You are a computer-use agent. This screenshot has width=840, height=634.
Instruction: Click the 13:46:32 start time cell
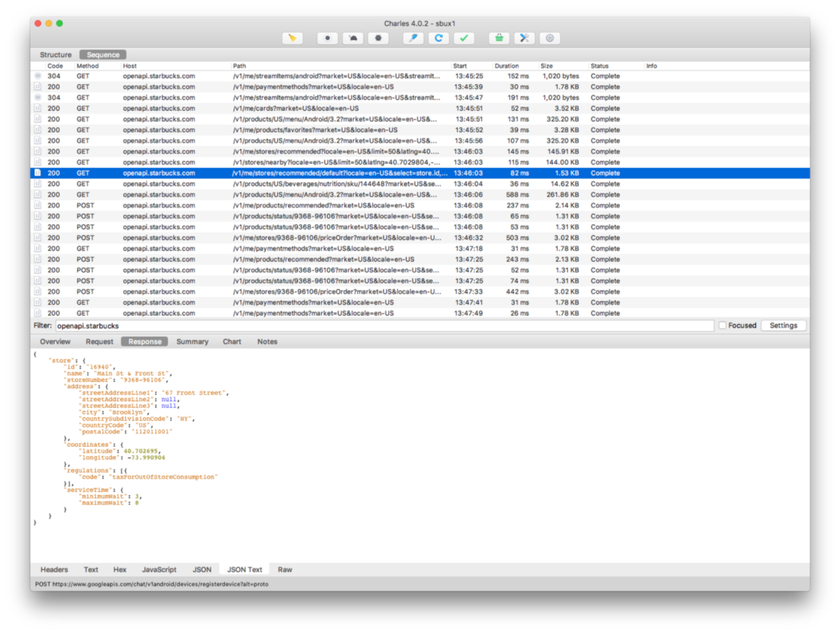coord(469,238)
